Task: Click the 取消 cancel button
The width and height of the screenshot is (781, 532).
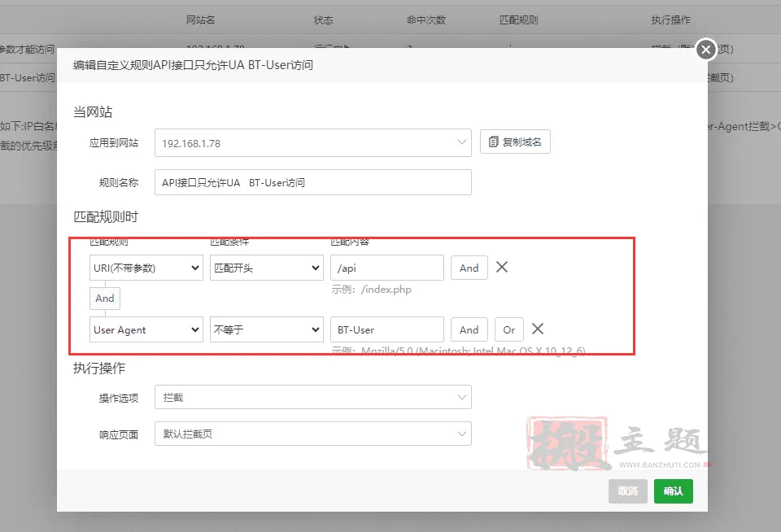Action: click(627, 491)
